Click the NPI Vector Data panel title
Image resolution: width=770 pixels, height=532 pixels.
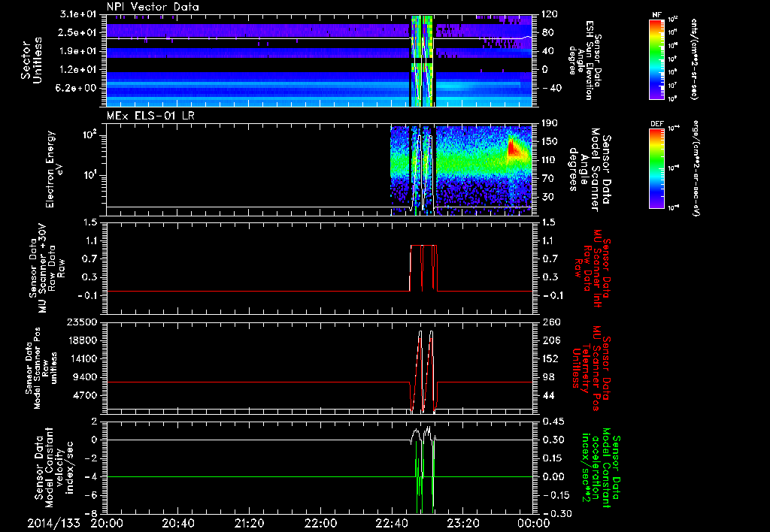pyautogui.click(x=153, y=7)
